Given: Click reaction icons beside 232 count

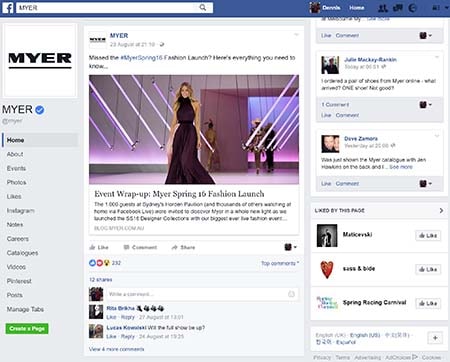Looking at the screenshot, I should click(x=99, y=263).
